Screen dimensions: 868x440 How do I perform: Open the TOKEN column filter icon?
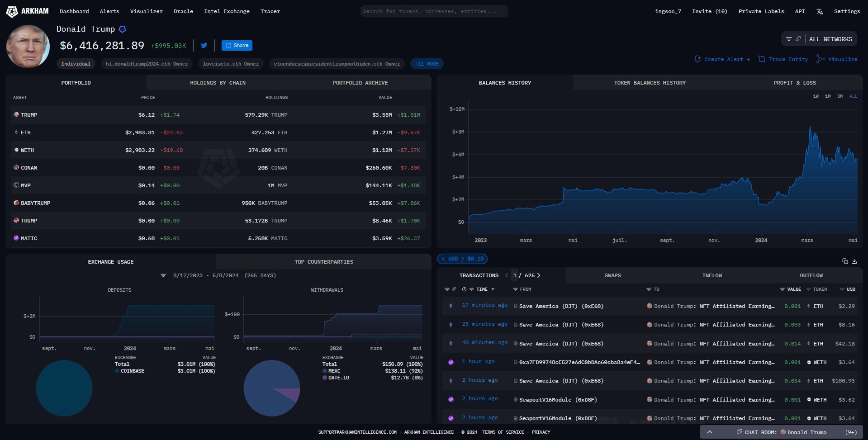(x=809, y=289)
